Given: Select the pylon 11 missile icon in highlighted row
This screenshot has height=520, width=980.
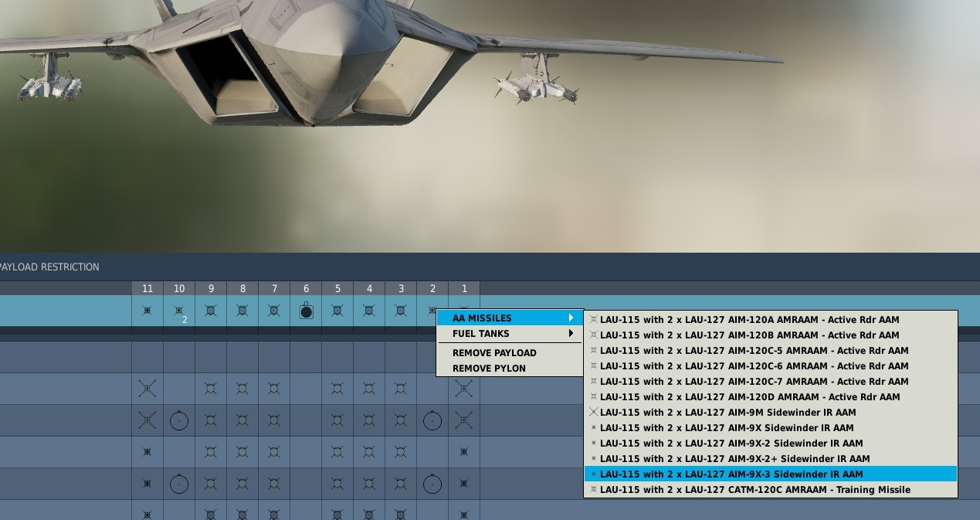Looking at the screenshot, I should pyautogui.click(x=148, y=311).
